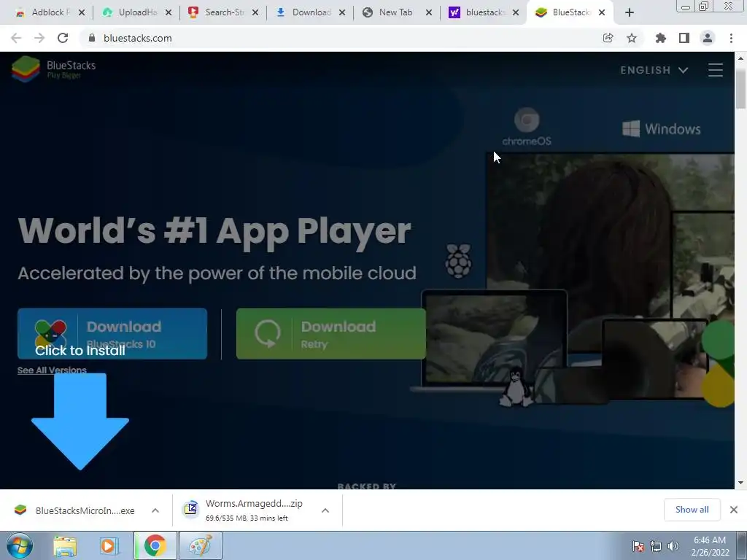
Task: Select the Windows platform icon
Action: [x=662, y=128]
